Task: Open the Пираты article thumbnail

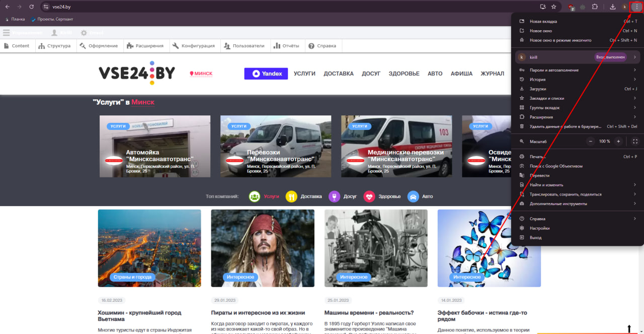Action: pyautogui.click(x=263, y=248)
